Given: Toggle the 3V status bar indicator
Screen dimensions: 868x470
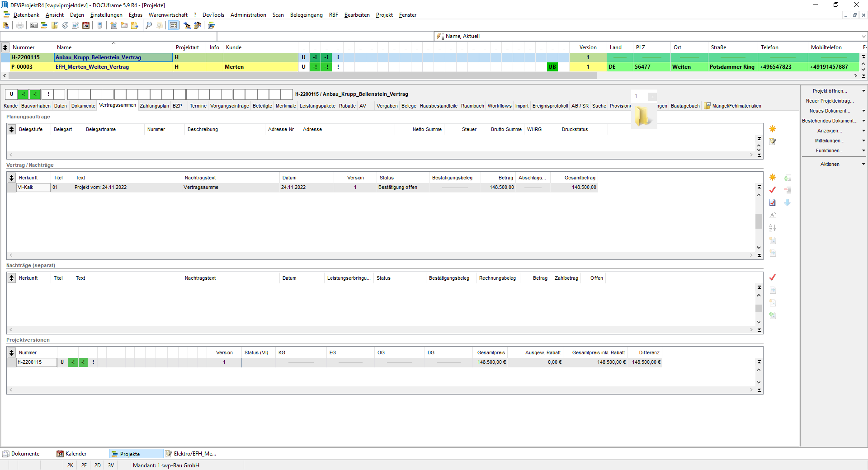Looking at the screenshot, I should [x=111, y=465].
